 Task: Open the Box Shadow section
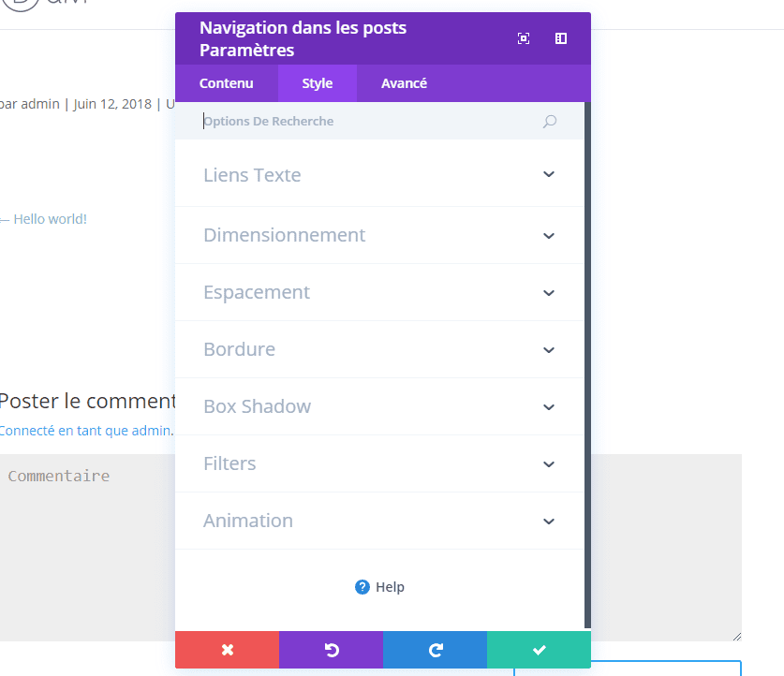(549, 407)
